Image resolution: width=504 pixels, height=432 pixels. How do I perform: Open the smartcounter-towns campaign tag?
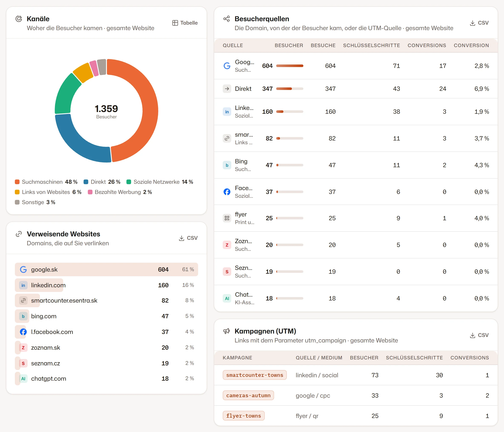[255, 375]
